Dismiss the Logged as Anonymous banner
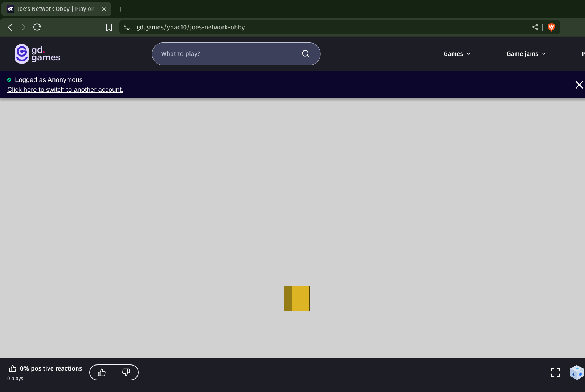 [x=579, y=85]
